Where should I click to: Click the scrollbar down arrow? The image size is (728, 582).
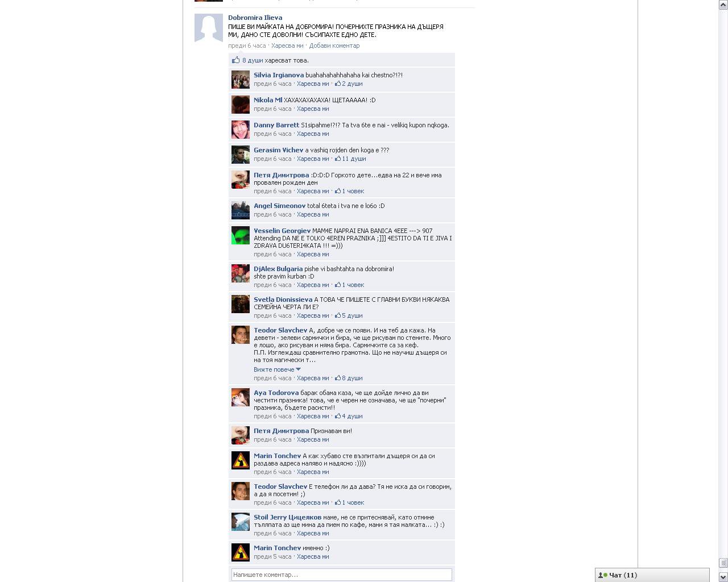pos(723,577)
